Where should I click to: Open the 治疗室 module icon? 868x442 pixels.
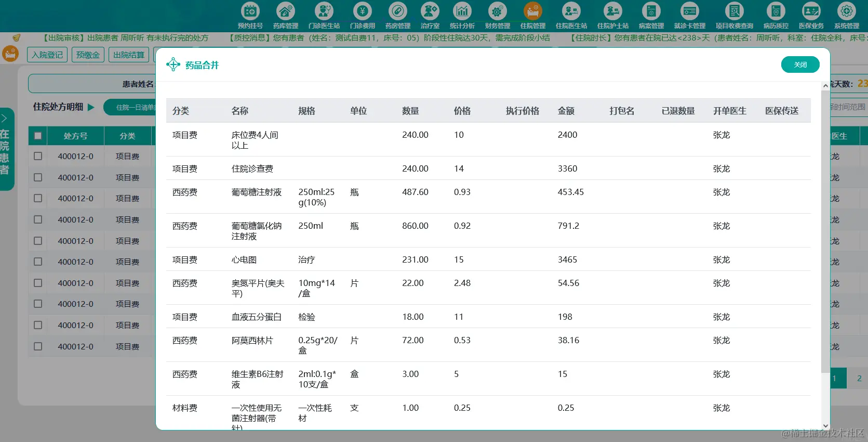(x=430, y=11)
